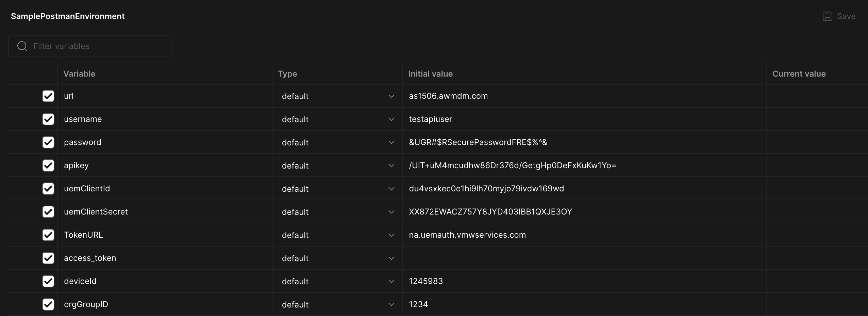Viewport: 868px width, 316px height.
Task: Open the type dropdown for deviceId
Action: click(337, 282)
